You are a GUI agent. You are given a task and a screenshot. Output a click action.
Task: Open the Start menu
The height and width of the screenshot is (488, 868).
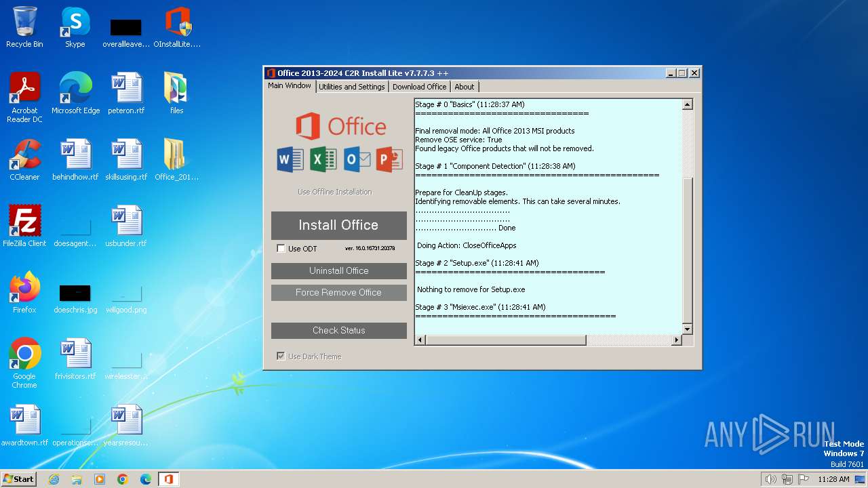[18, 479]
